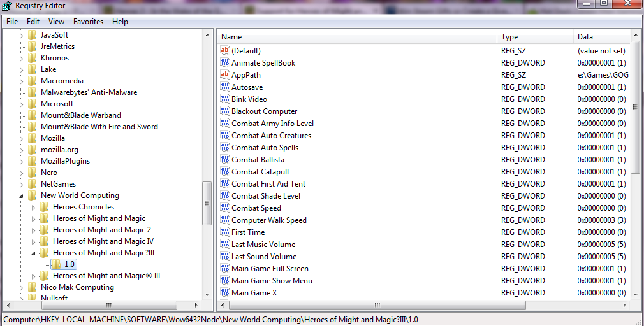Click the Bink Video DWORD icon

(x=224, y=99)
